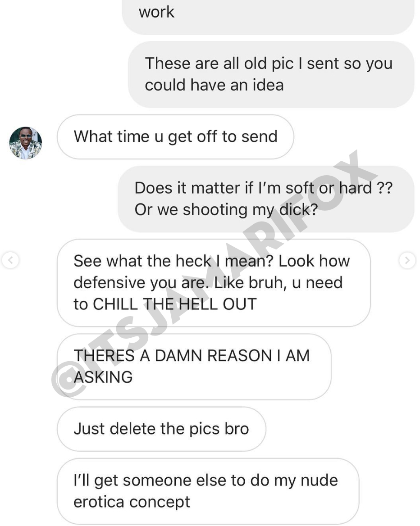Viewport: 420px width, 526px height.
Task: Click the '??' at end of outgoing message
Action: [385, 188]
